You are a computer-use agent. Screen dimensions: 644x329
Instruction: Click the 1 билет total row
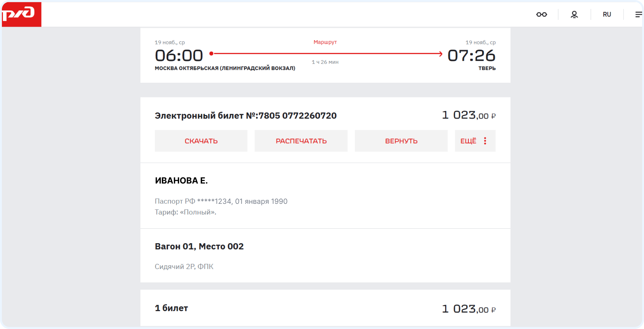click(x=171, y=308)
